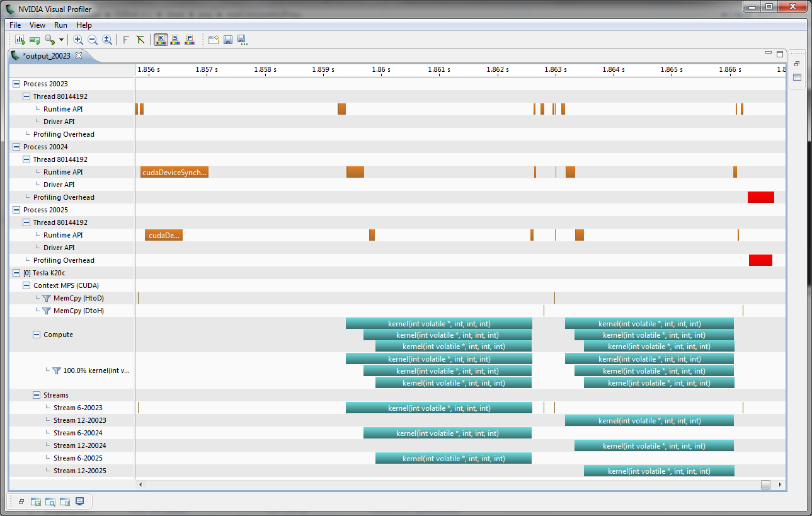Maximize the timeline view using its small maximize icon
Screen dimensions: 812x516
click(779, 54)
